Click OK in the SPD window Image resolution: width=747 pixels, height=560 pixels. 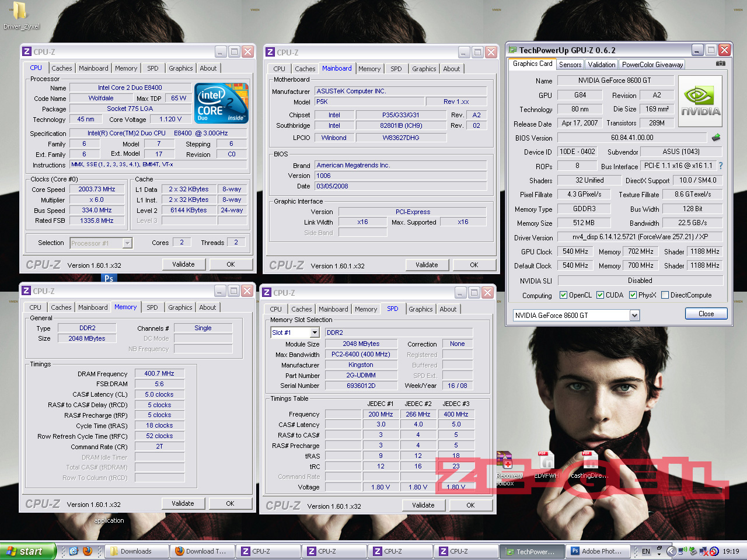click(470, 505)
